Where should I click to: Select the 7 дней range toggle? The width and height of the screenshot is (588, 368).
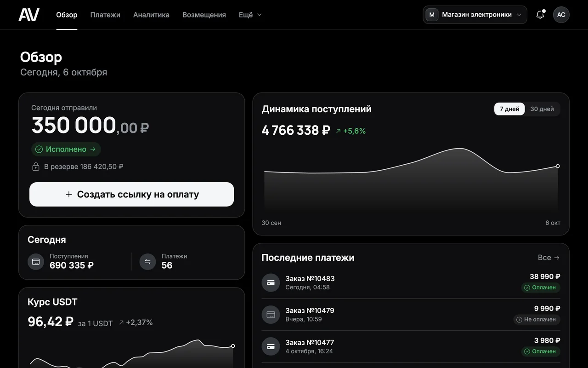pos(509,109)
